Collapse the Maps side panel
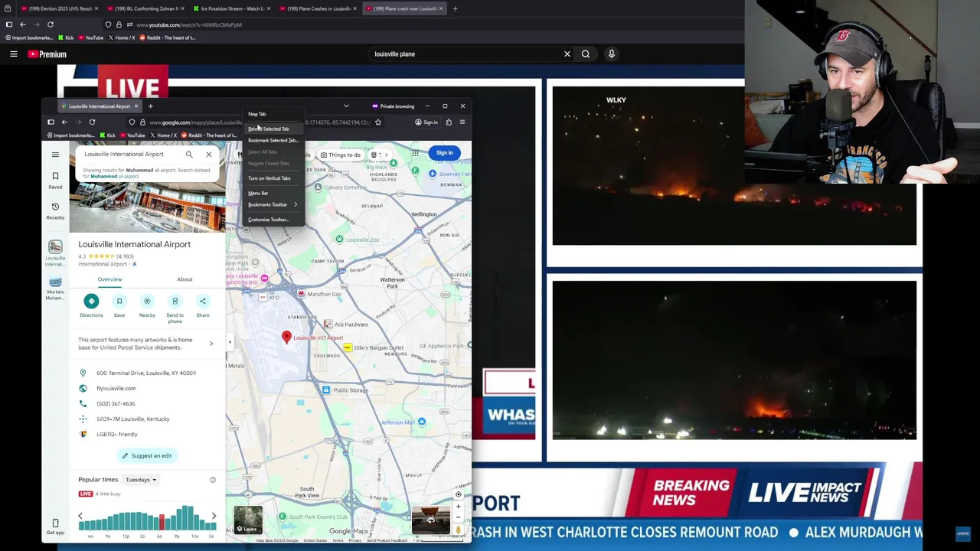 [230, 342]
